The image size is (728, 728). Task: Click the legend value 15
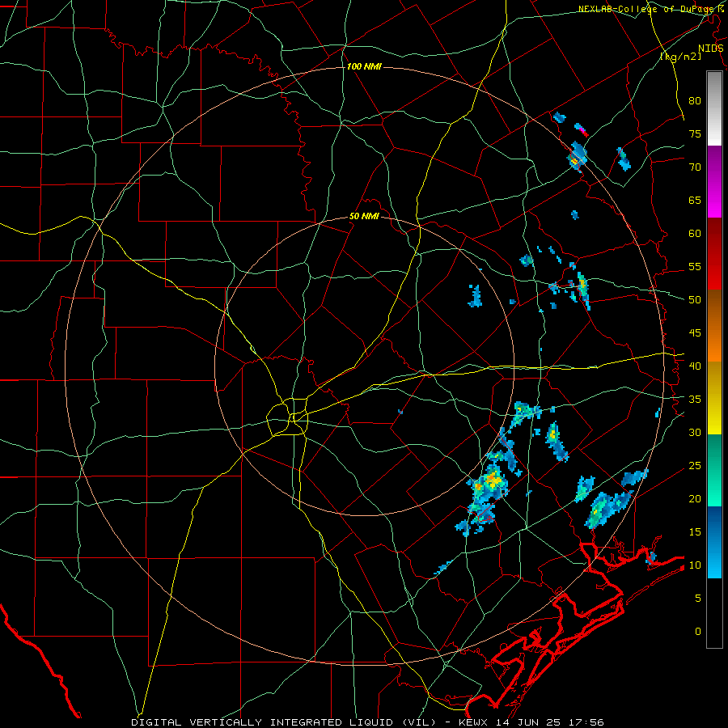[x=695, y=532]
